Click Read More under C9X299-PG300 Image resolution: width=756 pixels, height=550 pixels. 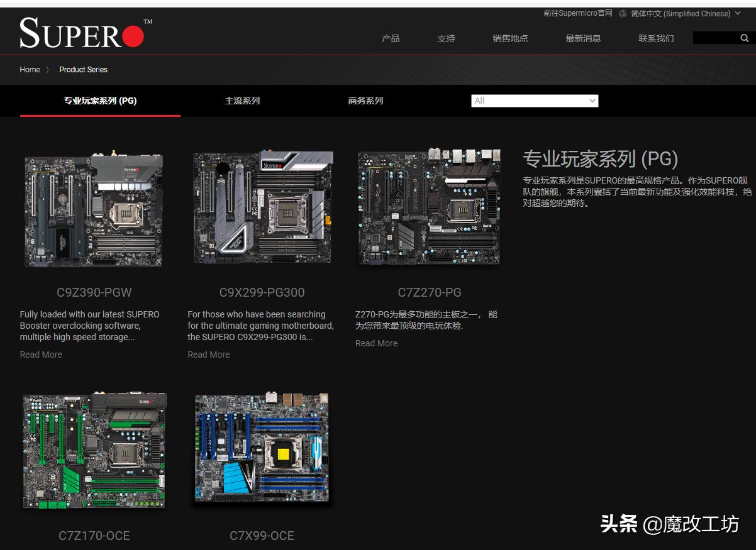tap(208, 355)
